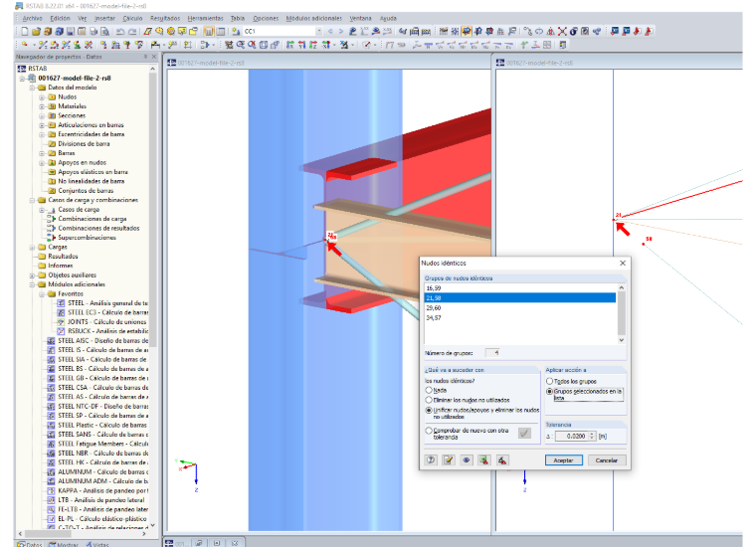Image resolution: width=756 pixels, height=547 pixels.
Task: Open the Herramientas menu
Action: point(205,18)
